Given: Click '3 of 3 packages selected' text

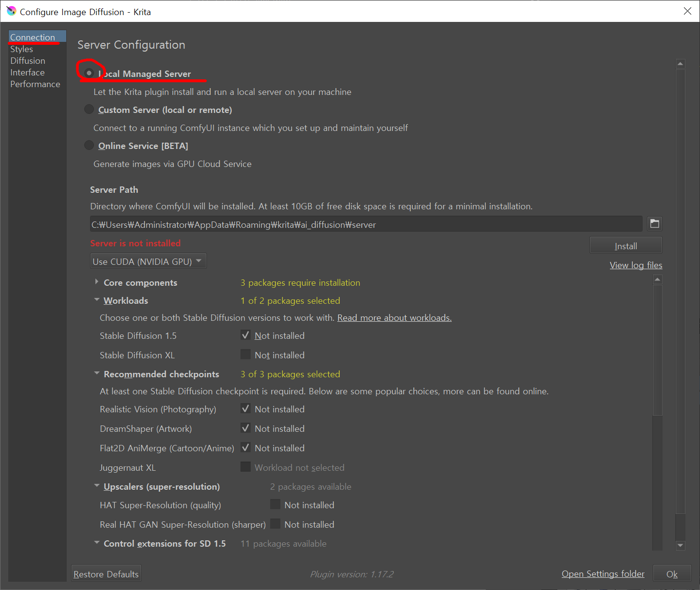Looking at the screenshot, I should 290,374.
